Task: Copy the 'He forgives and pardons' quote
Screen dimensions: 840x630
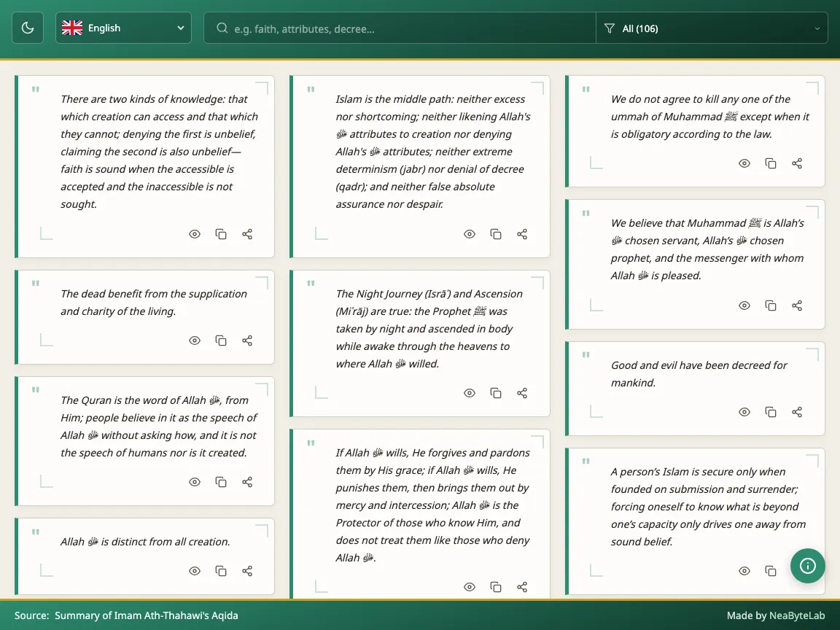Action: click(x=496, y=587)
